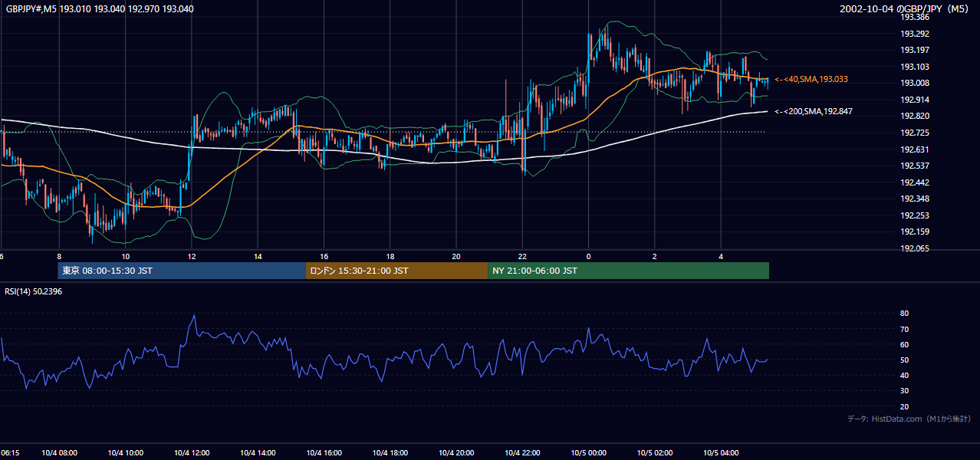The width and height of the screenshot is (980, 460).
Task: Click price level 193.386 on the price axis
Action: coord(914,17)
